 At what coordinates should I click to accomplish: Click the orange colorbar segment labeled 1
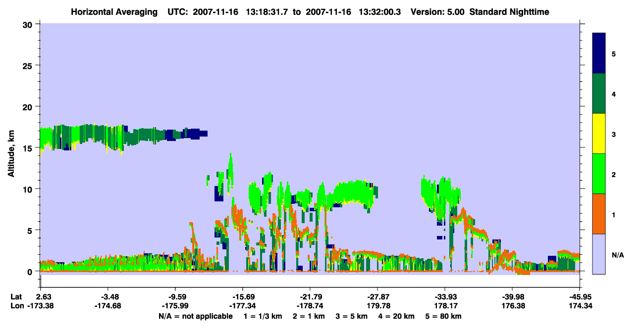point(599,214)
